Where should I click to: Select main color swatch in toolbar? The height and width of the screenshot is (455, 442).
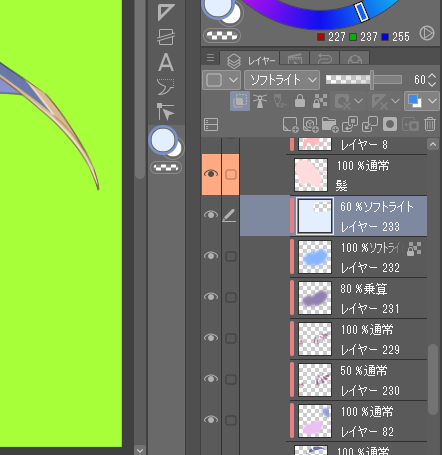pos(163,140)
